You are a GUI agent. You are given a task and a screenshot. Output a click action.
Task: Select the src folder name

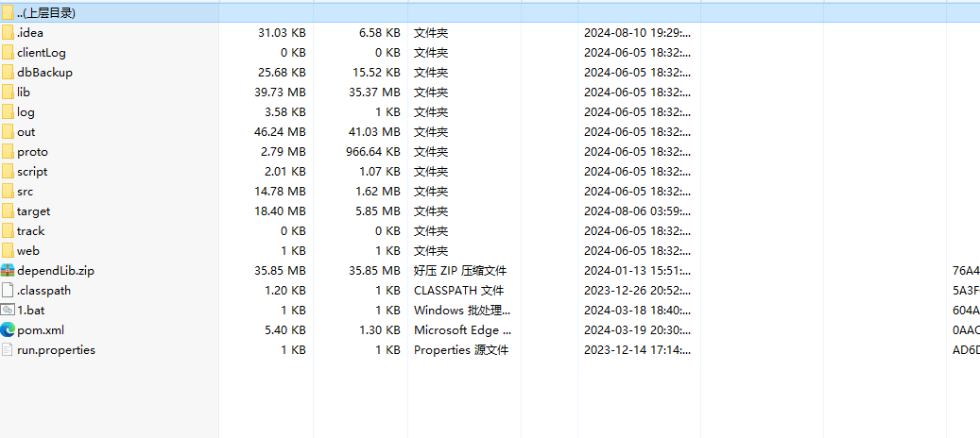(x=25, y=192)
